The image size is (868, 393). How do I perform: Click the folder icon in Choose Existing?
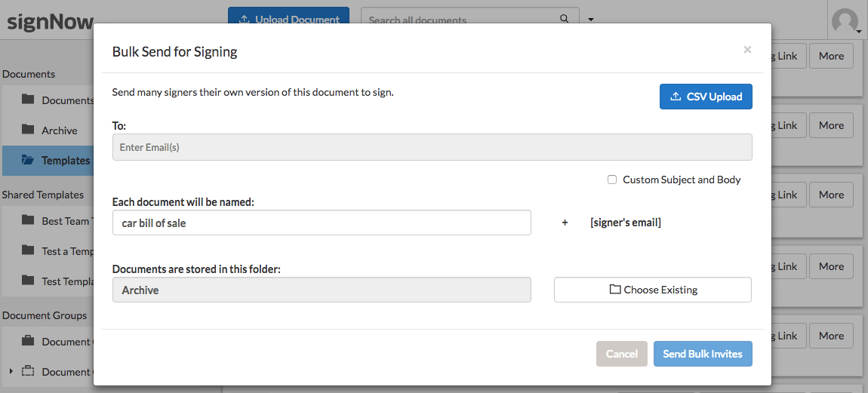click(614, 289)
